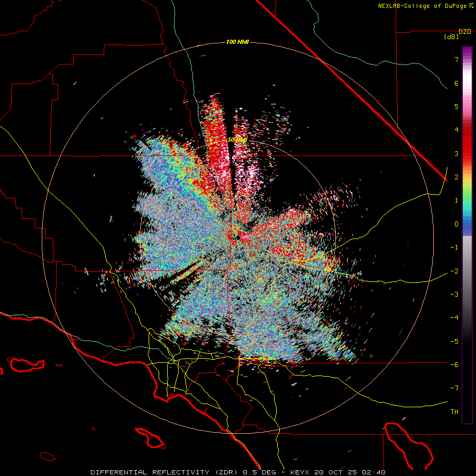Click the 3 value on color scale

(456, 153)
